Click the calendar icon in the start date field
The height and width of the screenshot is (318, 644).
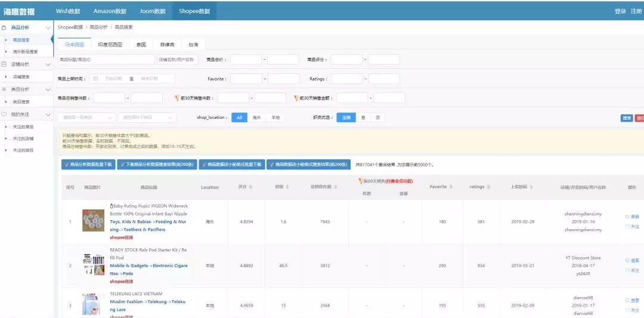(95, 79)
